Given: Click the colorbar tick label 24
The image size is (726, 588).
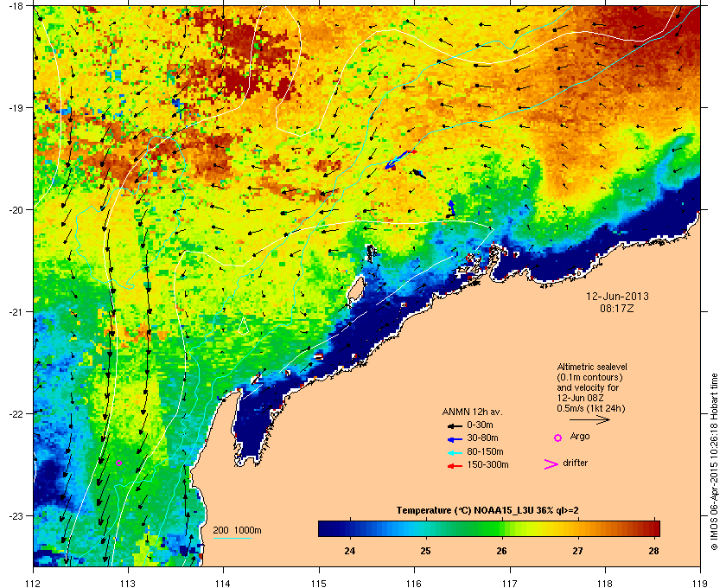Looking at the screenshot, I should pyautogui.click(x=349, y=551).
